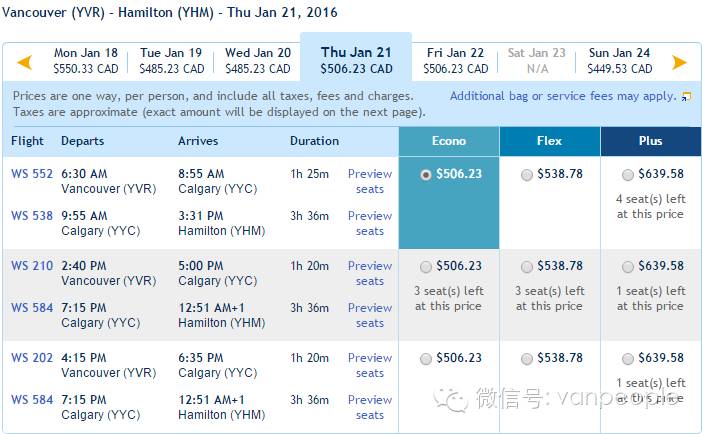Select Flex $538.78 fare for WS 552
This screenshot has height=434, width=702.
click(x=526, y=175)
